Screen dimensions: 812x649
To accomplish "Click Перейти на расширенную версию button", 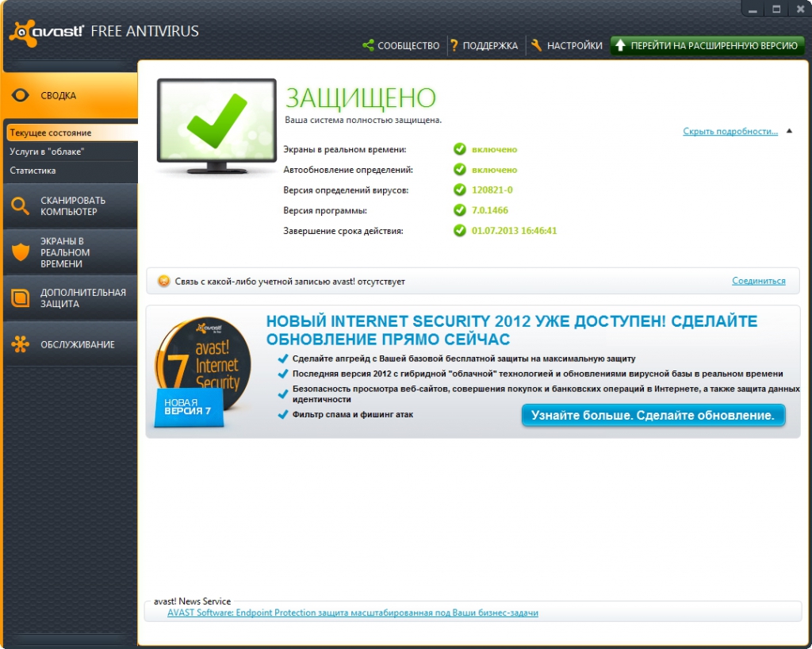I will point(707,45).
